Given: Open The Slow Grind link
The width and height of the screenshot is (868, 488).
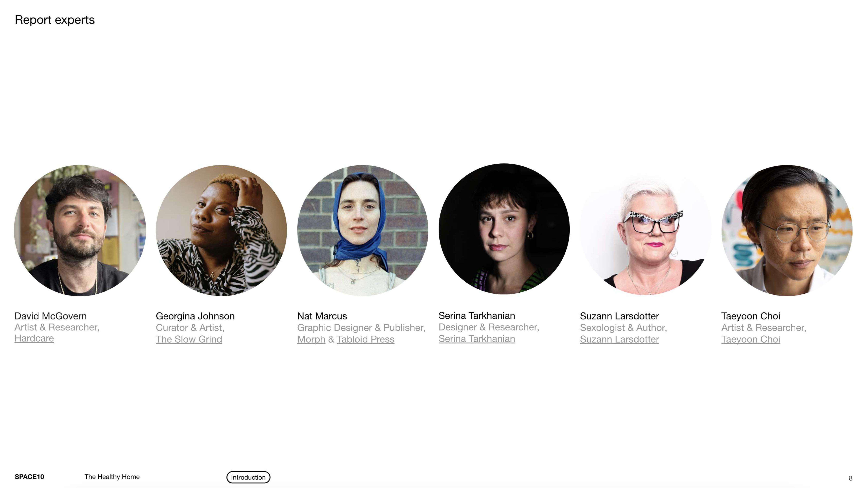Looking at the screenshot, I should click(189, 339).
